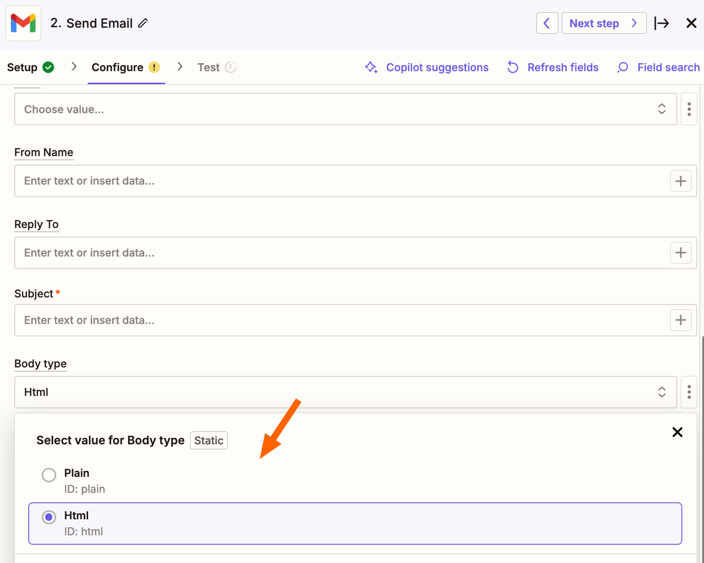The width and height of the screenshot is (704, 563).
Task: Go to previous step with left chevron
Action: (547, 23)
